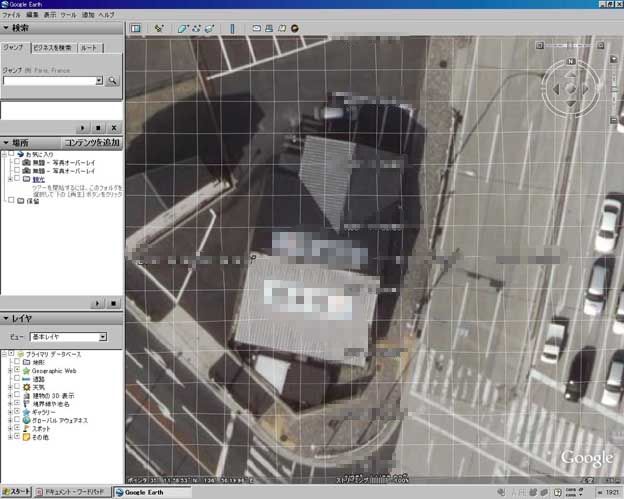Click the play tour button under places
The width and height of the screenshot is (624, 499).
point(97,304)
